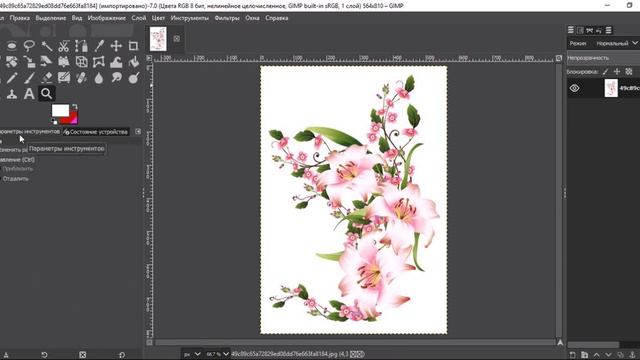This screenshot has height=360, width=640.
Task: Open the 'Окна' menu
Action: [252, 18]
